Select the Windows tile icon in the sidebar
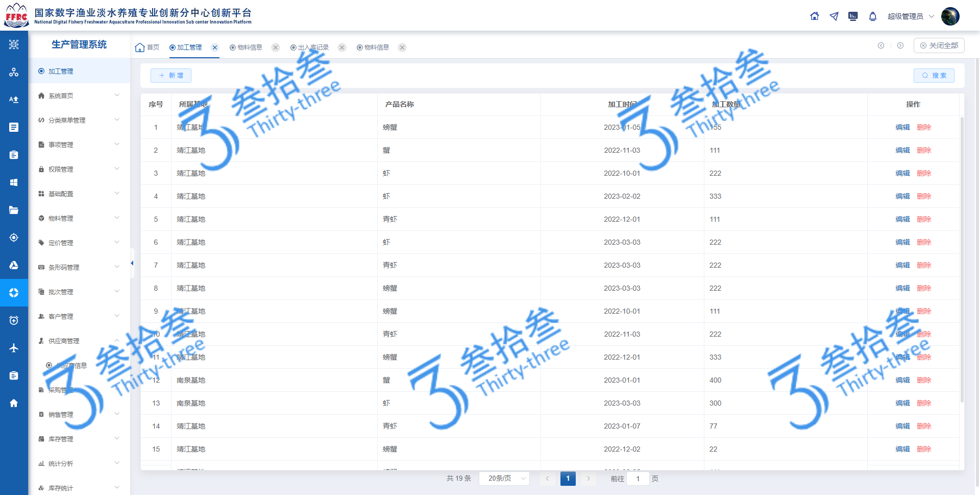The image size is (980, 495). (14, 182)
